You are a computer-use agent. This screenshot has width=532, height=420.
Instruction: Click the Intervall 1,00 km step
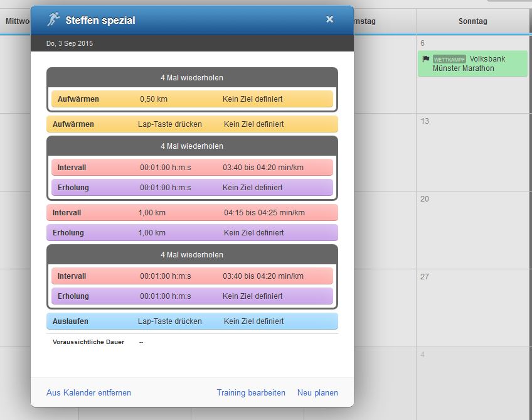[x=192, y=213]
